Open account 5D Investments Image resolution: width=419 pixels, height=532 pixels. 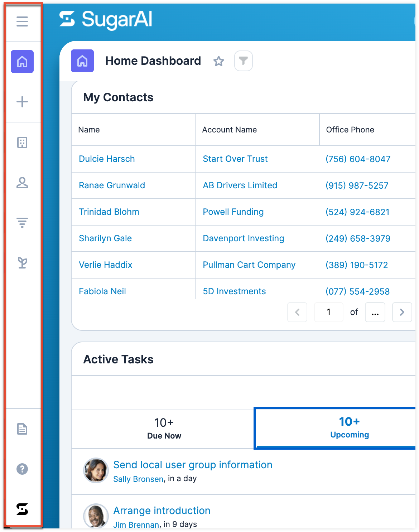coord(234,291)
